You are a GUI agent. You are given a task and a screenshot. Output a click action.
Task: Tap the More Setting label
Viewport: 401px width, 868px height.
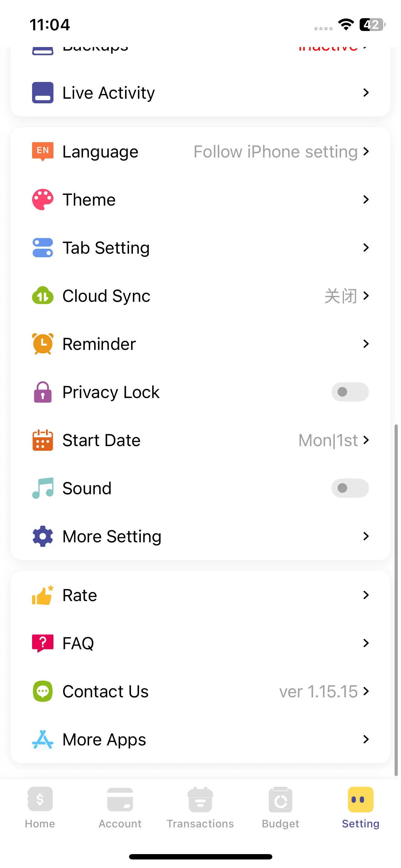pos(112,536)
